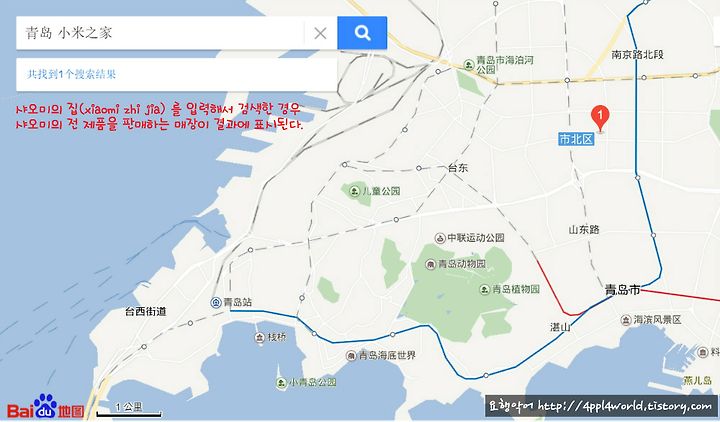The height and width of the screenshot is (422, 720).
Task: Open the 共找到1个搜索结果 results link
Action: (x=71, y=74)
